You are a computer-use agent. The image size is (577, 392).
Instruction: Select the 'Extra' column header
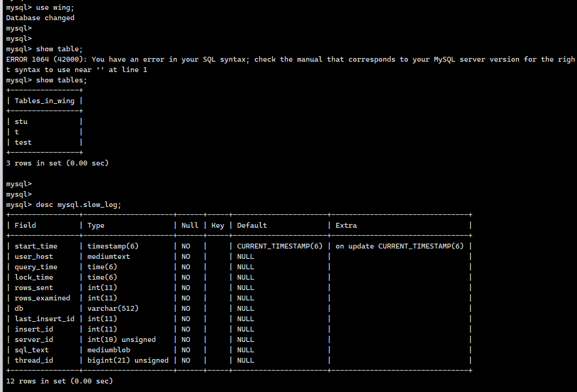point(347,225)
